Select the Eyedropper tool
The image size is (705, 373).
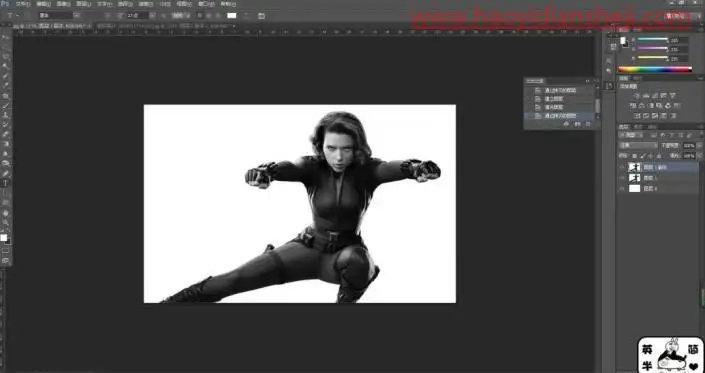pyautogui.click(x=6, y=86)
